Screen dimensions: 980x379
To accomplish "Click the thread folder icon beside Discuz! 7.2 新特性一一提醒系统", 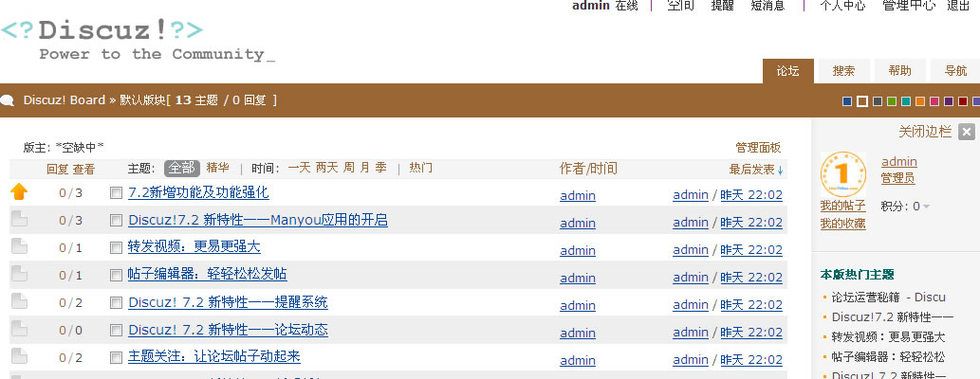I will (x=19, y=301).
